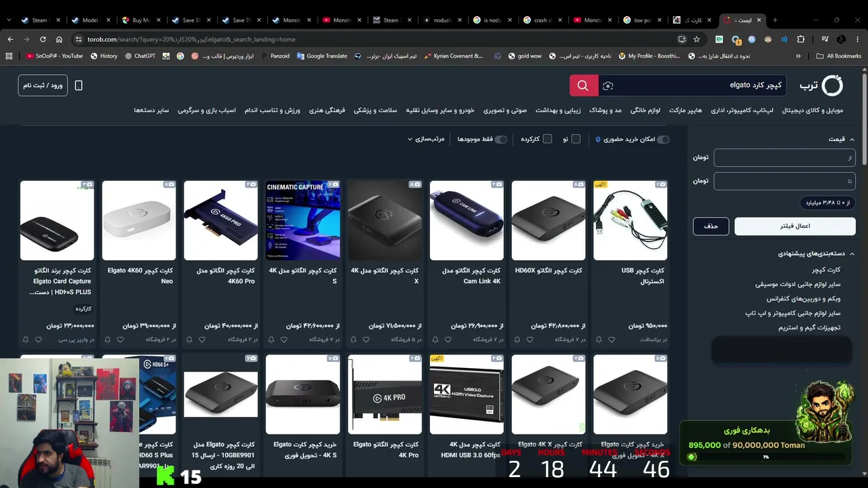Show more bookmarks with the double chevron
The height and width of the screenshot is (488, 868).
pos(798,56)
